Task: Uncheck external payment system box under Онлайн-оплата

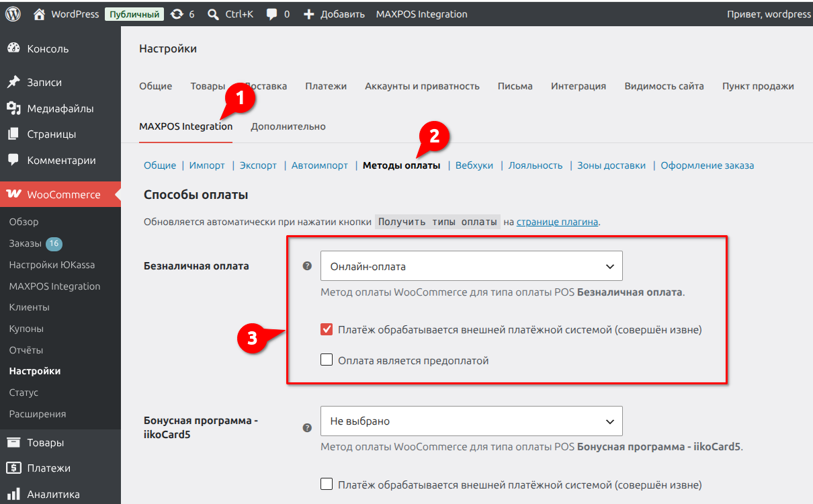Action: coord(327,329)
